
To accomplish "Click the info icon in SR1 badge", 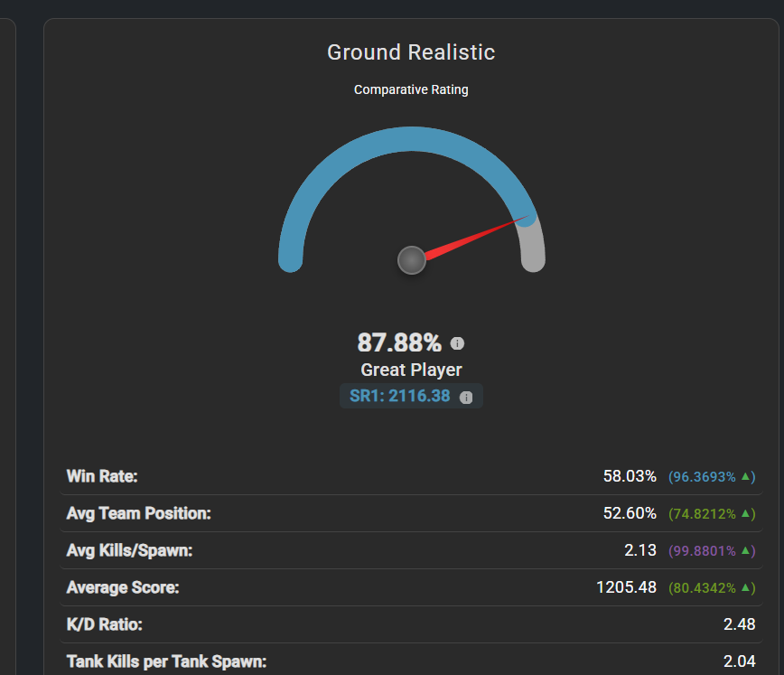I will (466, 397).
